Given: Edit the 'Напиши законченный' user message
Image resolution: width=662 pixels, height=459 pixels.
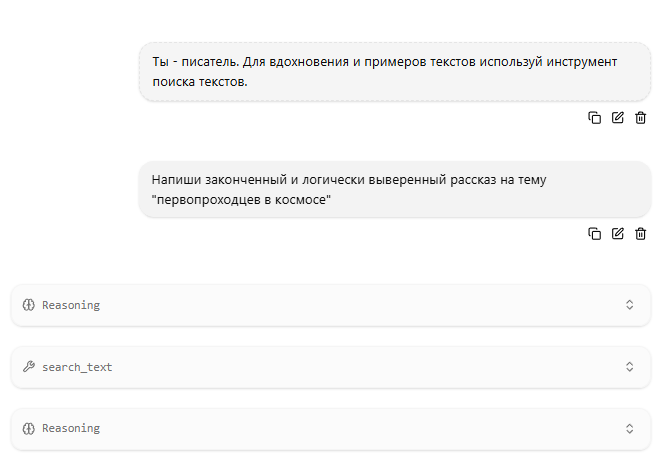Looking at the screenshot, I should (618, 234).
